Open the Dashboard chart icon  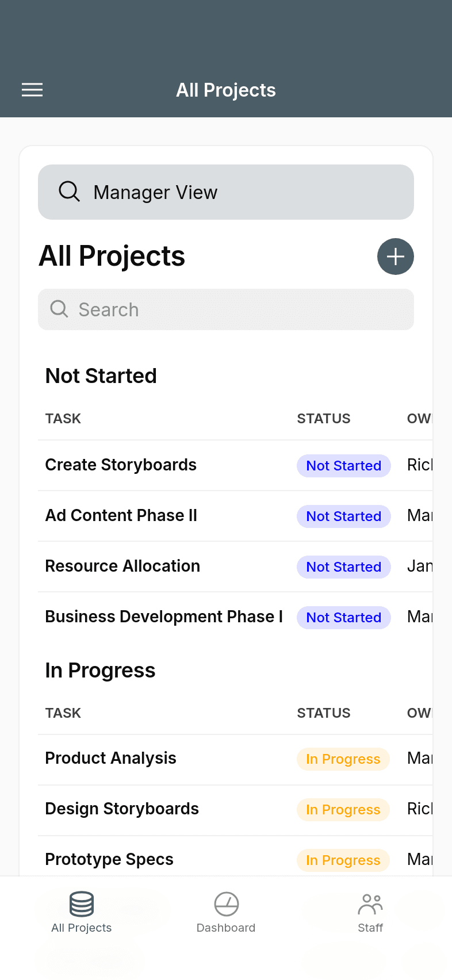point(227,904)
